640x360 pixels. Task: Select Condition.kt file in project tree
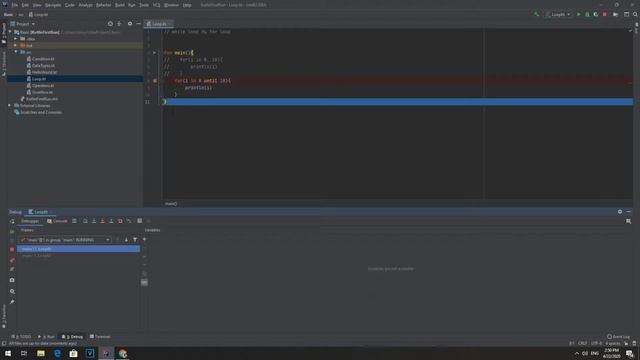[x=40, y=59]
